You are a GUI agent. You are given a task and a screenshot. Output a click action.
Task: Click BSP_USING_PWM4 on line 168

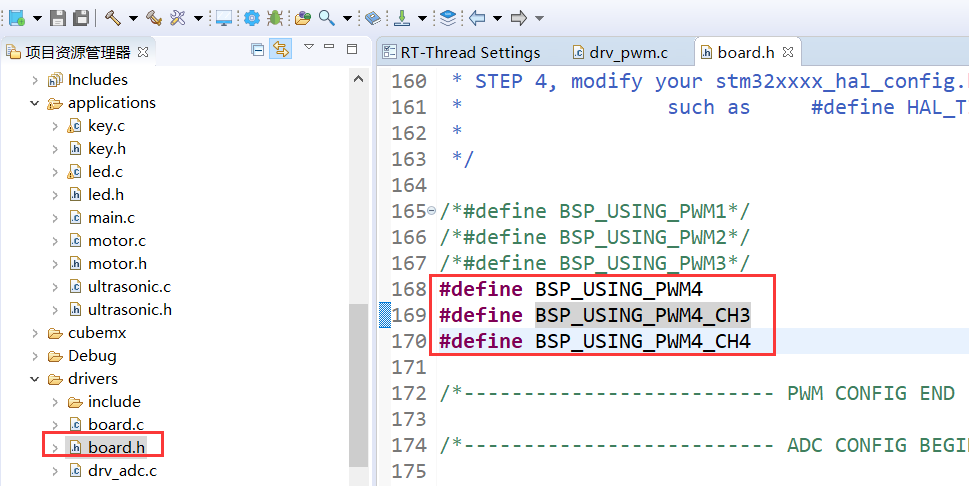tap(619, 289)
